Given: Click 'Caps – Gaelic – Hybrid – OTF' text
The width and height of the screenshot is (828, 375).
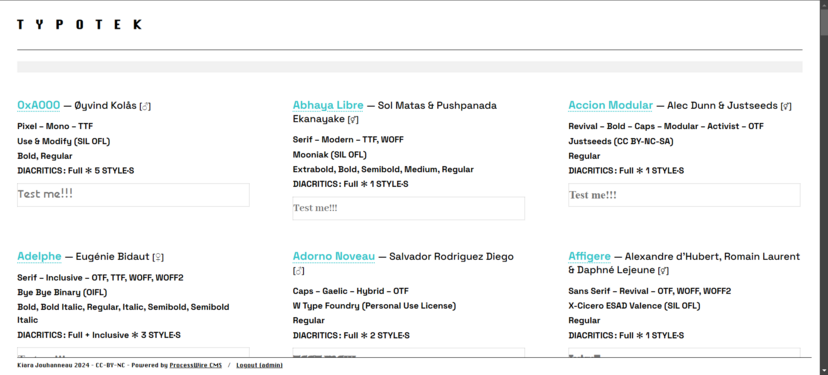Looking at the screenshot, I should 352,291.
